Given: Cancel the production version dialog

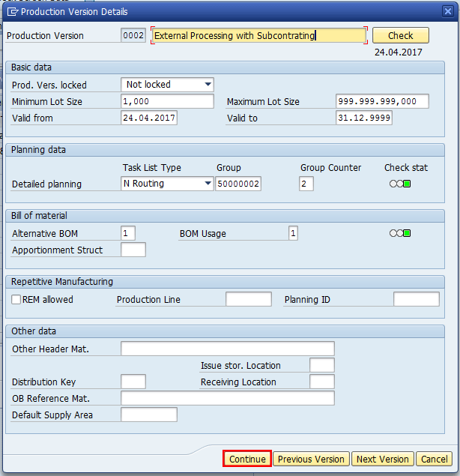Looking at the screenshot, I should pyautogui.click(x=434, y=459).
